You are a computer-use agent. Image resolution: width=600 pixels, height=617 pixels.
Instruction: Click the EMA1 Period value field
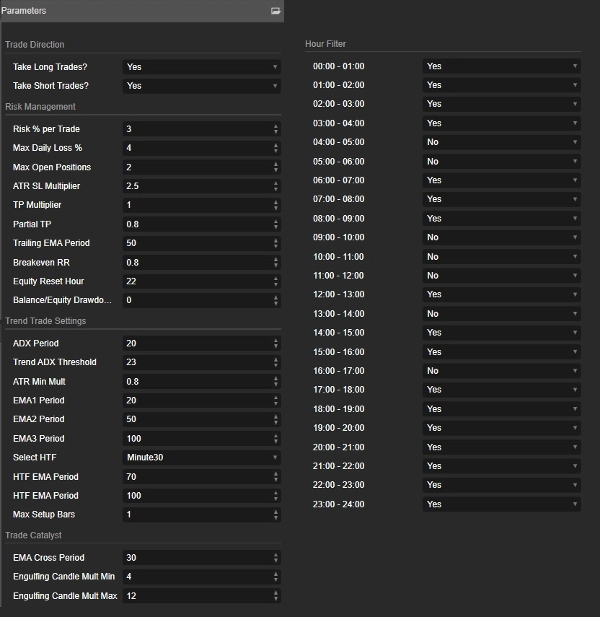[x=201, y=400]
